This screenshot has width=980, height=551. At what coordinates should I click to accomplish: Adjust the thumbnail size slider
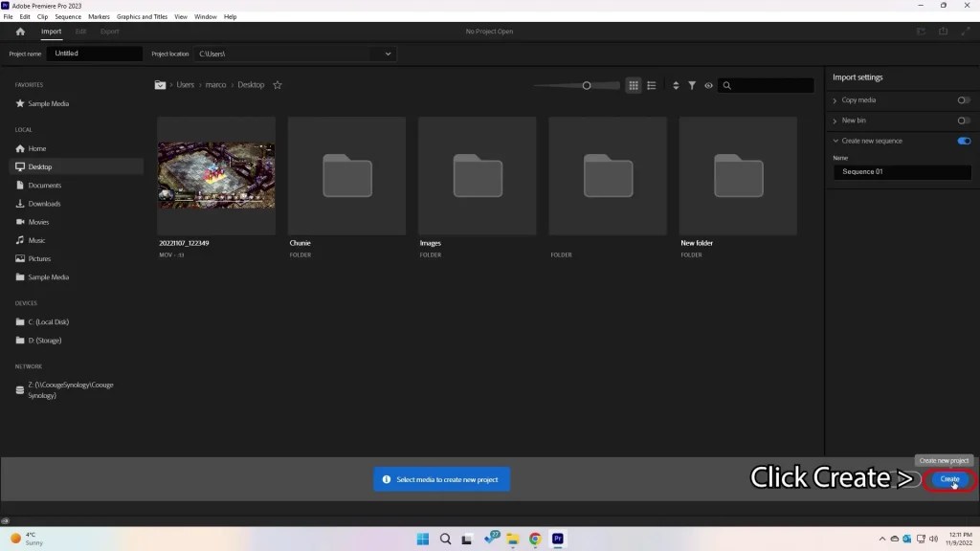click(x=585, y=85)
